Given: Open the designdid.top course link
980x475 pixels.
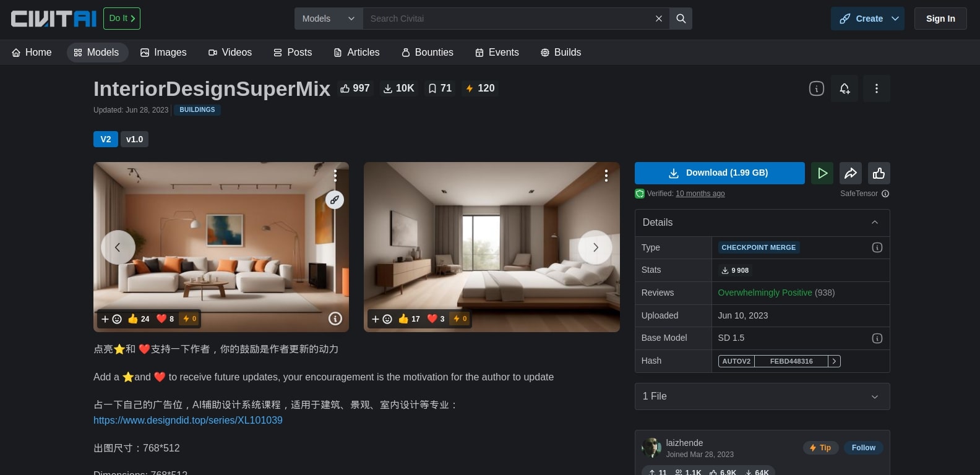Looking at the screenshot, I should click(187, 420).
